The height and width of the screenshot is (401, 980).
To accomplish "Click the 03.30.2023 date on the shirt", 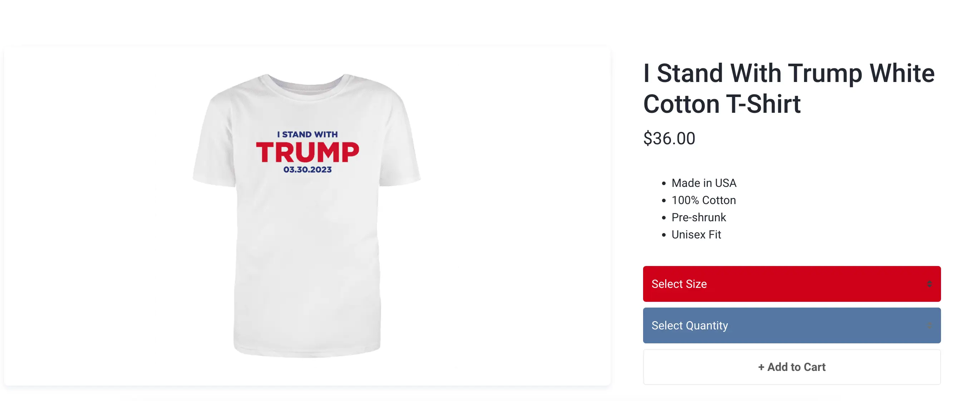I will coord(307,169).
